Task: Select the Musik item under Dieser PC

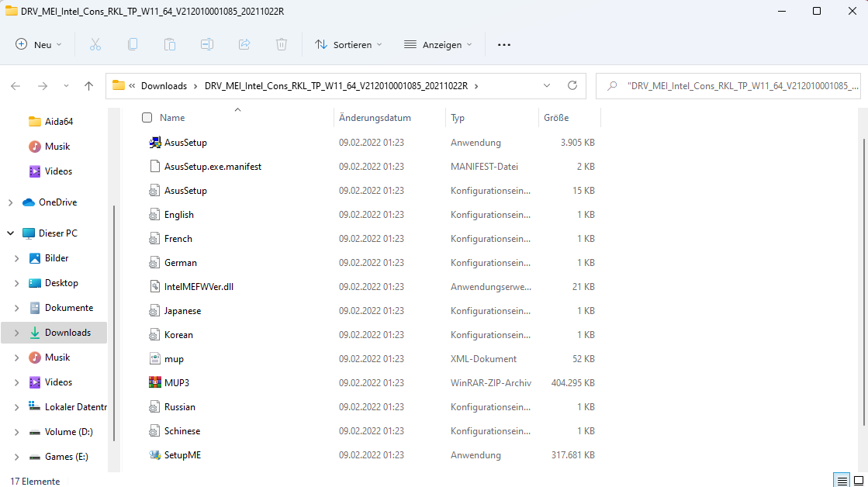Action: [x=57, y=357]
